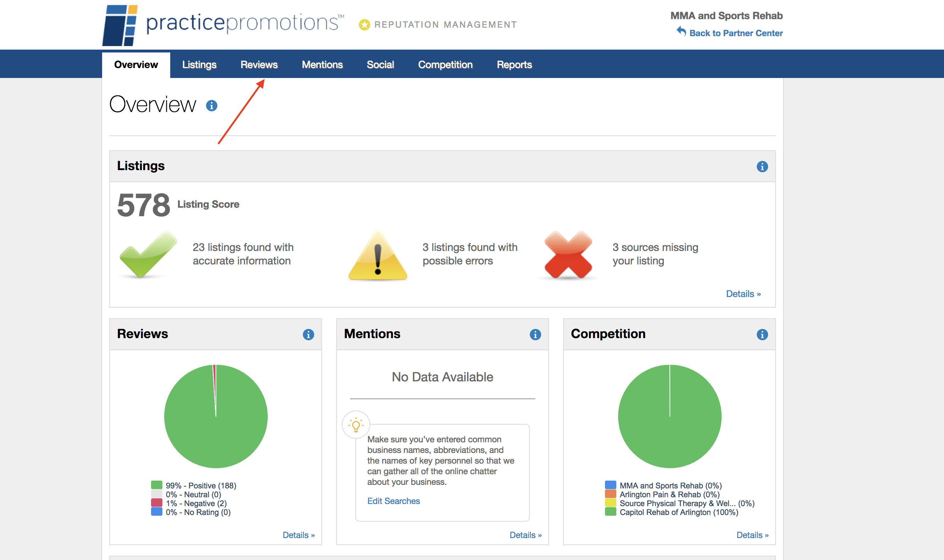Click 'Source Physical Therapy & Wel... (0%)' text
The image size is (944, 560).
[x=687, y=503]
